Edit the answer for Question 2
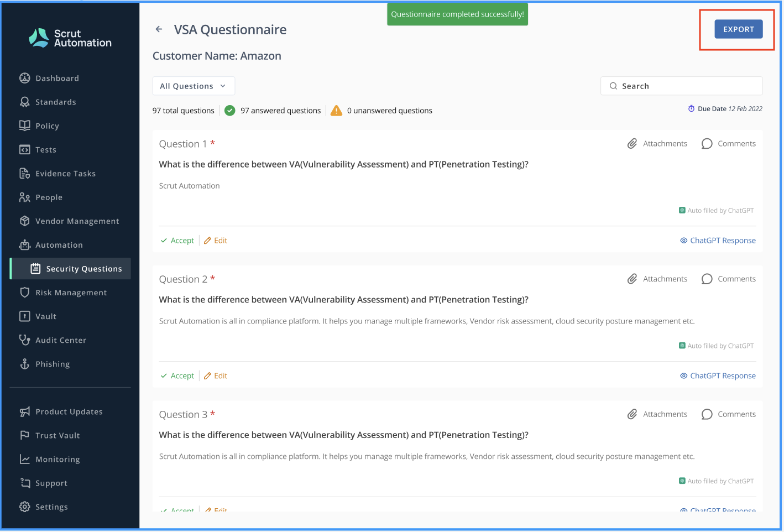This screenshot has width=784, height=532. (x=216, y=376)
